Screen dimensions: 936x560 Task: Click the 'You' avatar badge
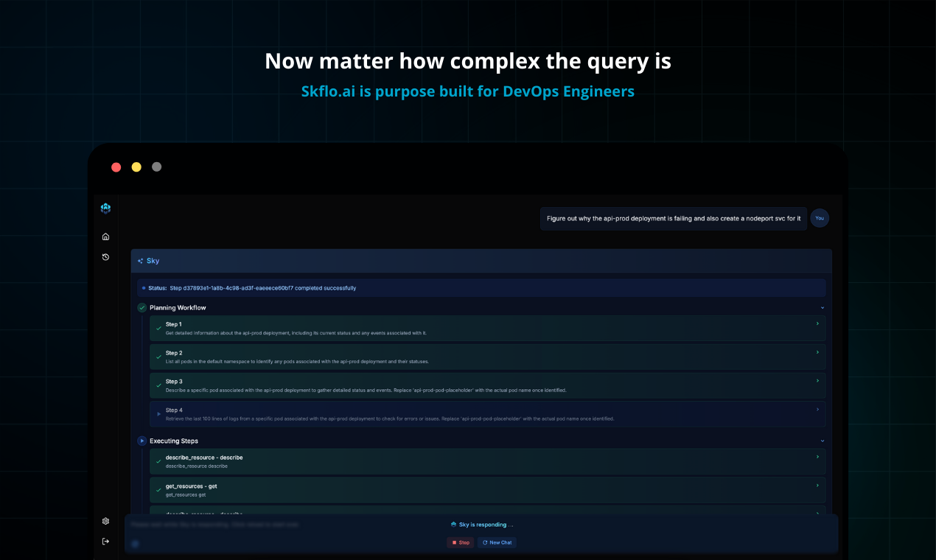pyautogui.click(x=820, y=218)
